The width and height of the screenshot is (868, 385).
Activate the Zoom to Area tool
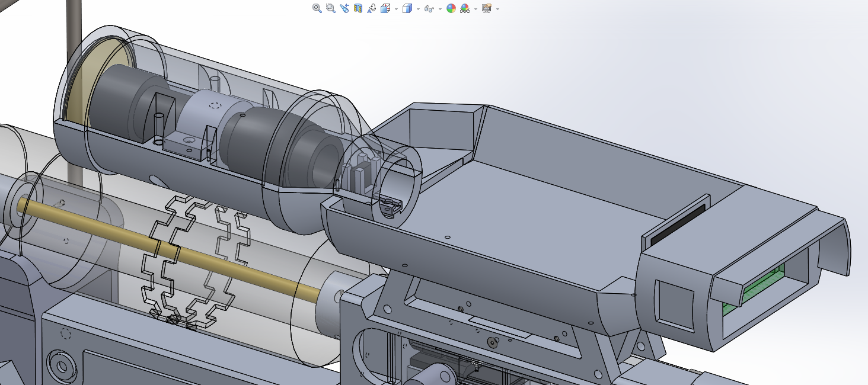tap(331, 8)
